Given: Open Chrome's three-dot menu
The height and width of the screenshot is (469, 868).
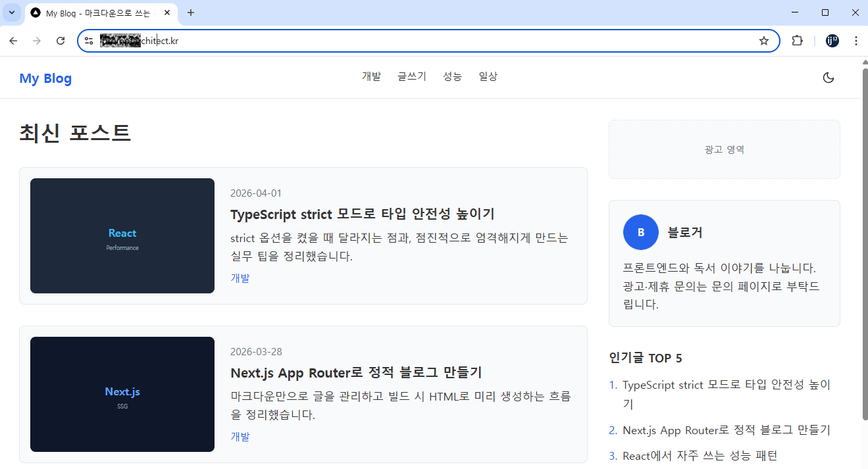Looking at the screenshot, I should (x=856, y=40).
